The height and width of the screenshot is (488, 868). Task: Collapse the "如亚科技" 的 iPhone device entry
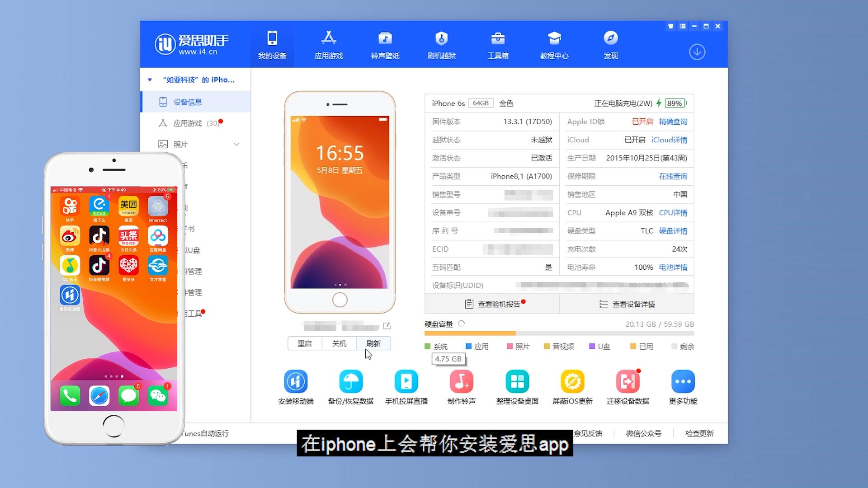(150, 80)
